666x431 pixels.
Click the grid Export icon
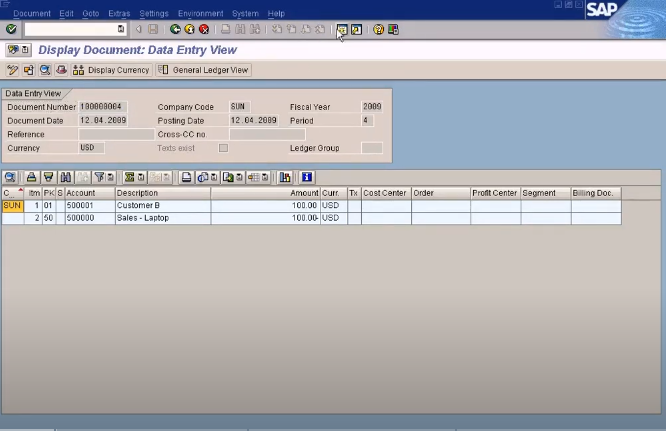click(229, 177)
